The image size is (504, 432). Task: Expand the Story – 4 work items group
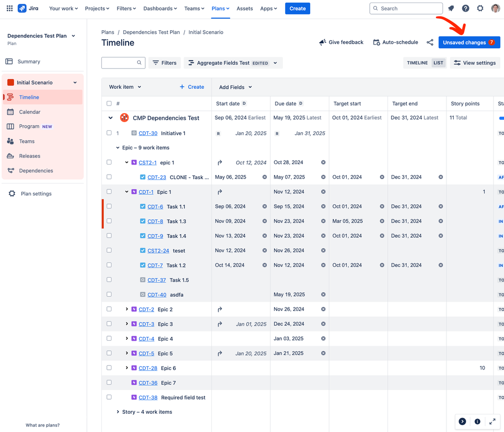pos(118,412)
